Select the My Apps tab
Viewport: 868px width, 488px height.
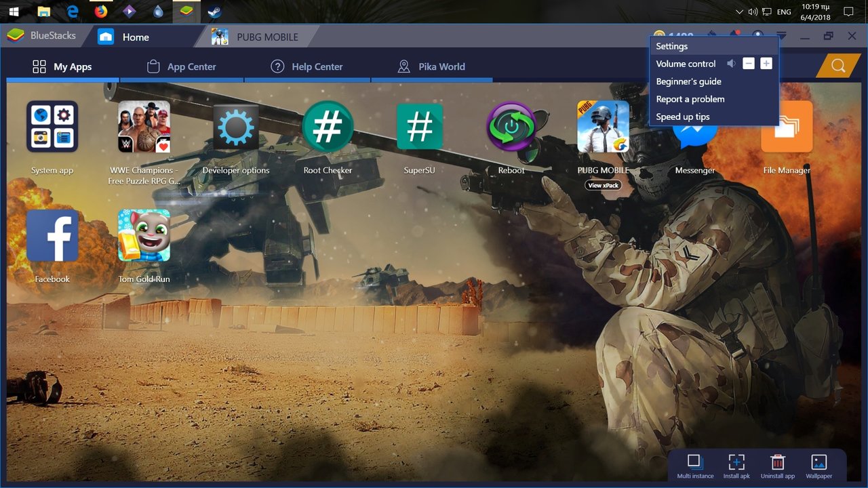pos(62,66)
